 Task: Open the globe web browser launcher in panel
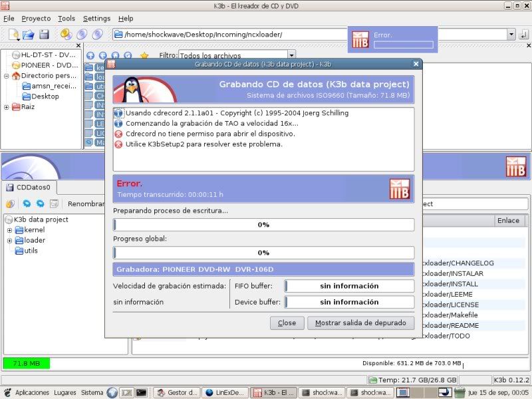(x=112, y=392)
